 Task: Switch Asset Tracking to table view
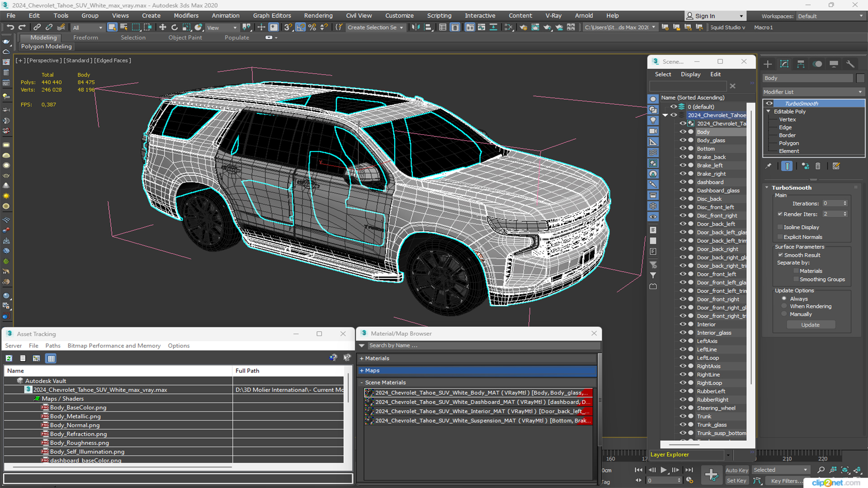[51, 358]
